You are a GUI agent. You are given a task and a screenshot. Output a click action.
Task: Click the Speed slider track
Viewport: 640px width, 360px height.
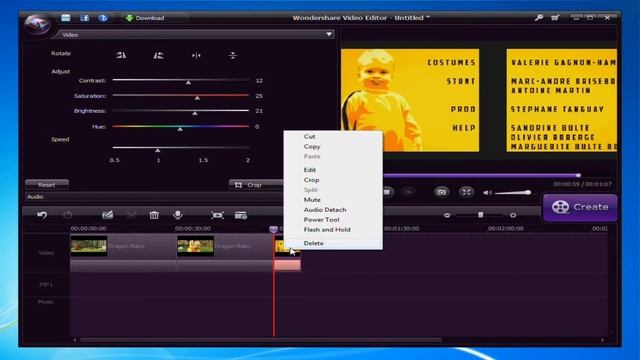coord(181,148)
